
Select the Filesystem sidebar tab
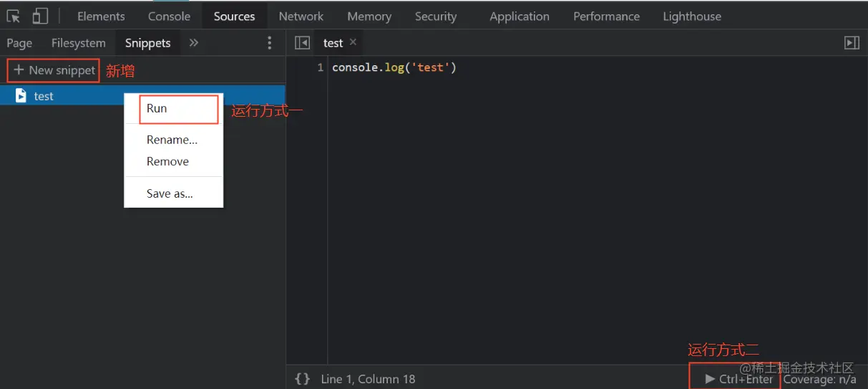pos(79,43)
